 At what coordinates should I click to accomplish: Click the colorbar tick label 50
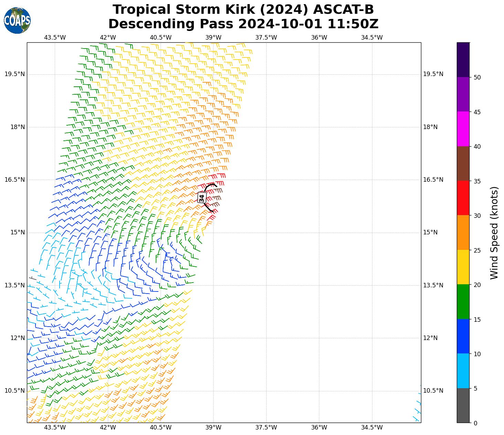click(x=477, y=77)
